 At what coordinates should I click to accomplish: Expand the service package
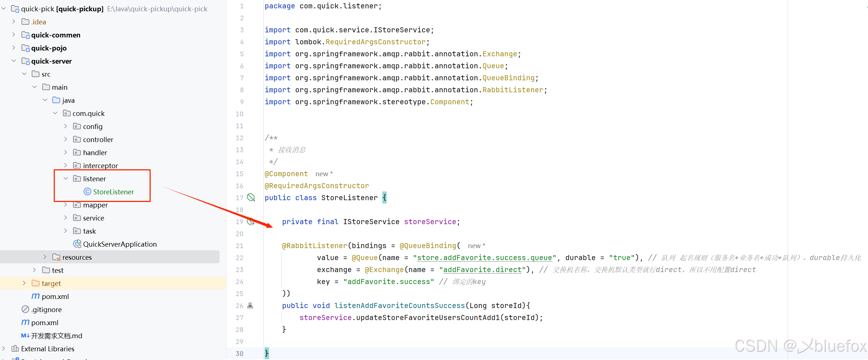(x=66, y=218)
